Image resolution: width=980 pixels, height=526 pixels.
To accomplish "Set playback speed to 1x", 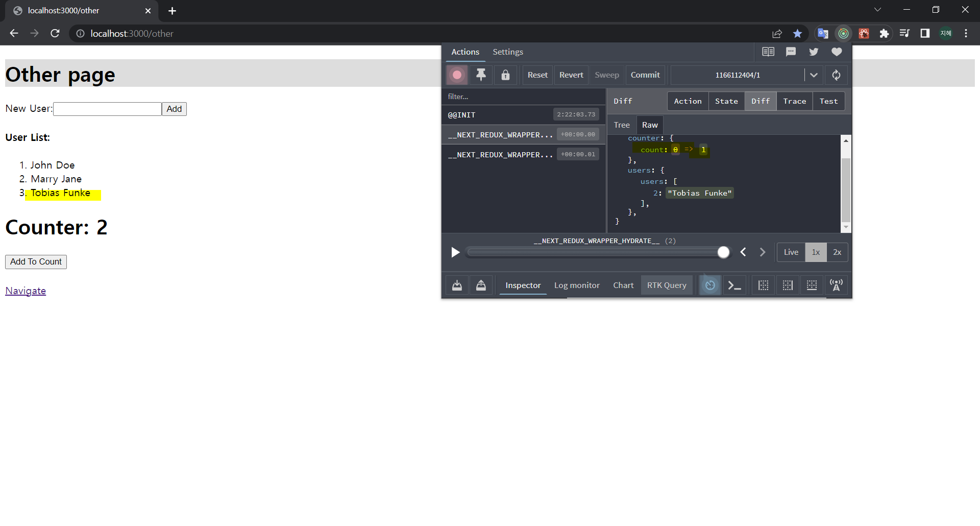I will tap(816, 252).
